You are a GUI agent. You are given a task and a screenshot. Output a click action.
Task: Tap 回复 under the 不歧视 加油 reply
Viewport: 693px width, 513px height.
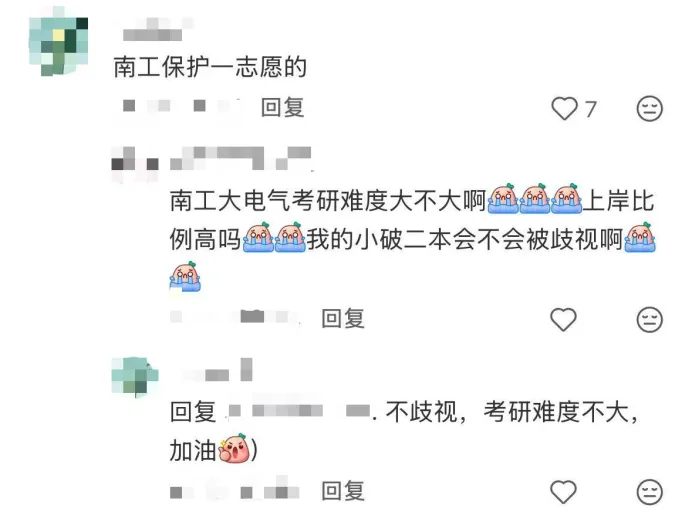pos(343,491)
